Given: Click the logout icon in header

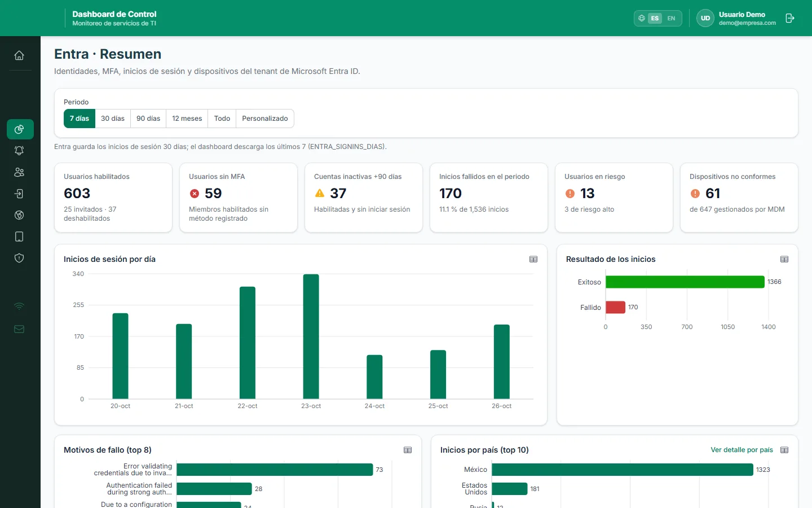Looking at the screenshot, I should 790,18.
